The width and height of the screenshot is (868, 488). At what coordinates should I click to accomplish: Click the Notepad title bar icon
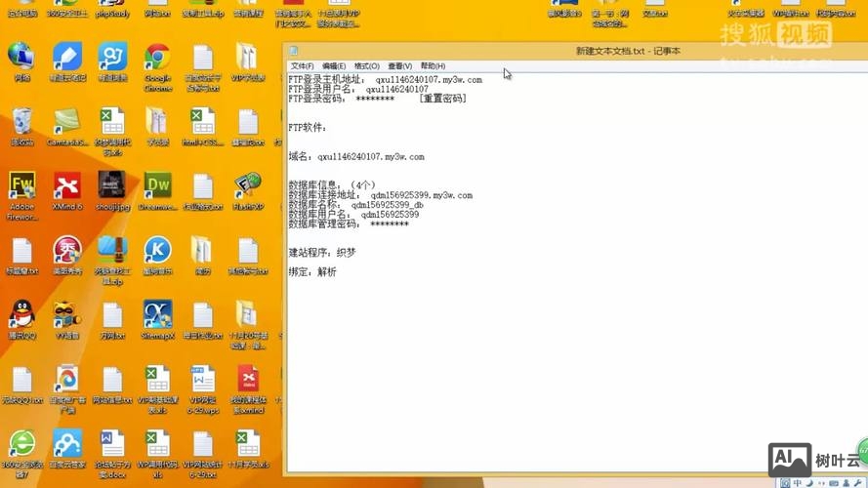coord(293,51)
